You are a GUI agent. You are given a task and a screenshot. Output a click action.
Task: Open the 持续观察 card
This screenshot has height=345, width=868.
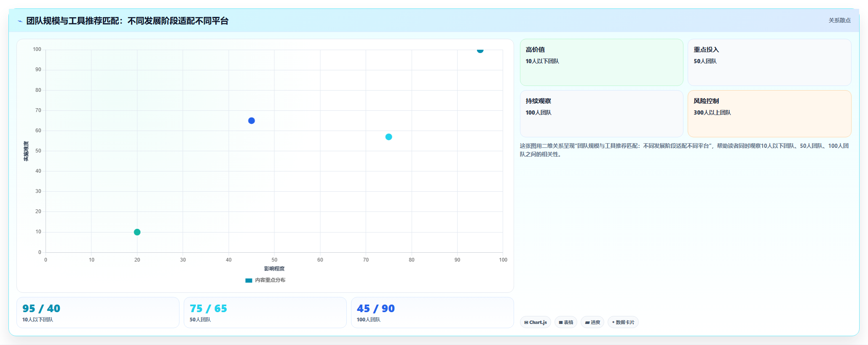coord(601,114)
